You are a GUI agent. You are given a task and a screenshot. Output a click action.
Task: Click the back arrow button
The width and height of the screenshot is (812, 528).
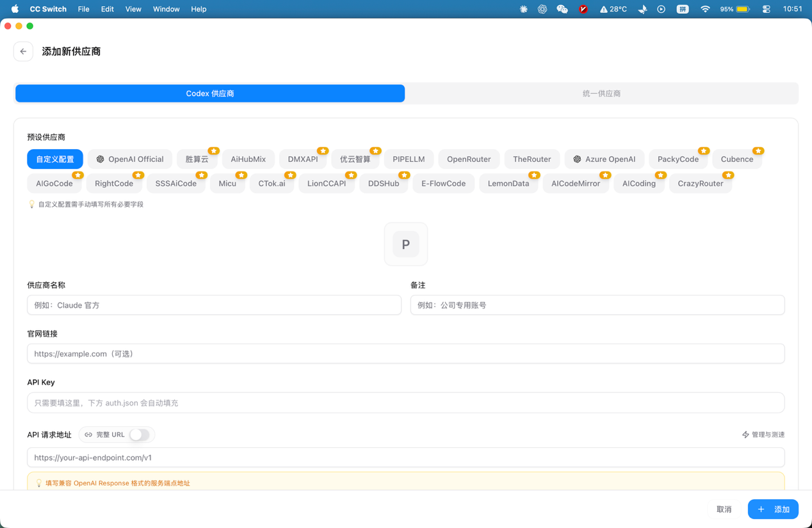click(23, 51)
